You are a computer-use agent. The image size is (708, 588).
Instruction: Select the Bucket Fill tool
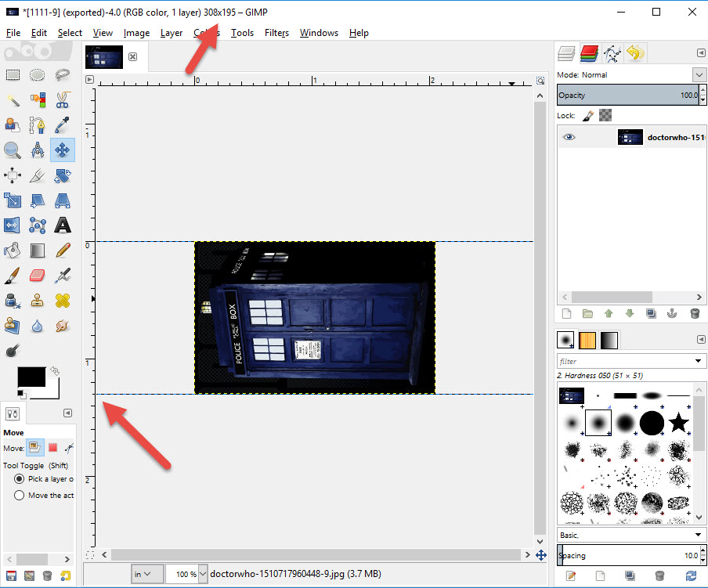tap(13, 250)
